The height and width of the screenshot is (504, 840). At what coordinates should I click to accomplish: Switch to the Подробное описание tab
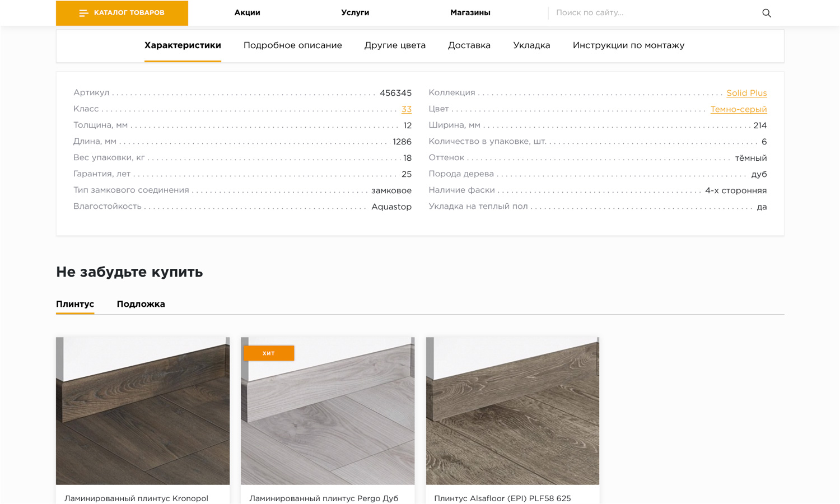(x=292, y=45)
